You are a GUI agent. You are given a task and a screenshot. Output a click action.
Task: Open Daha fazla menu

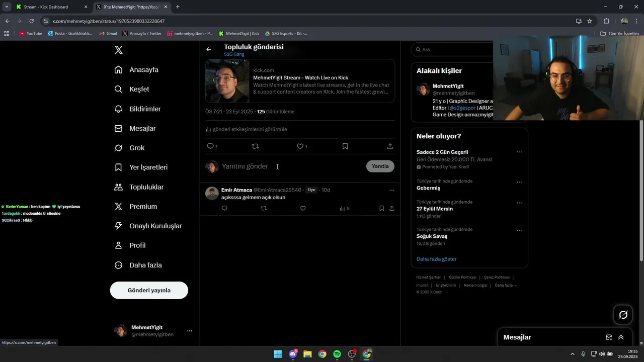coord(138,265)
